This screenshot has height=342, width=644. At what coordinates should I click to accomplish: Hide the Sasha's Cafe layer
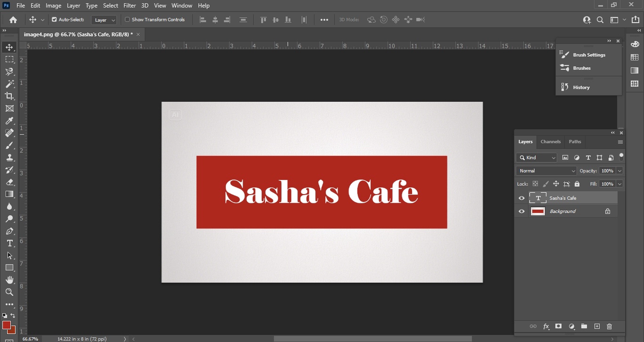coord(522,198)
